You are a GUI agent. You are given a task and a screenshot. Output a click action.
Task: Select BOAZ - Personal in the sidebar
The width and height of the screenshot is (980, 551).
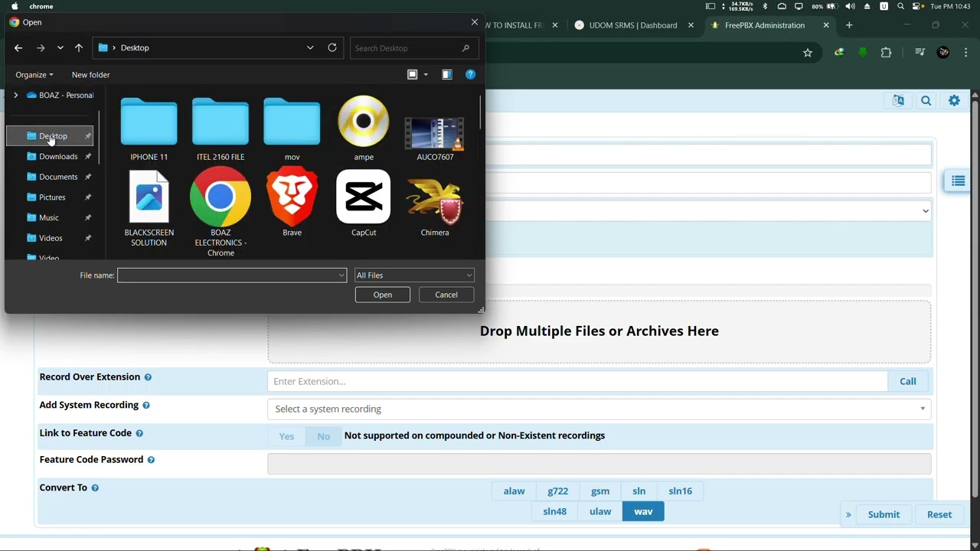[60, 95]
